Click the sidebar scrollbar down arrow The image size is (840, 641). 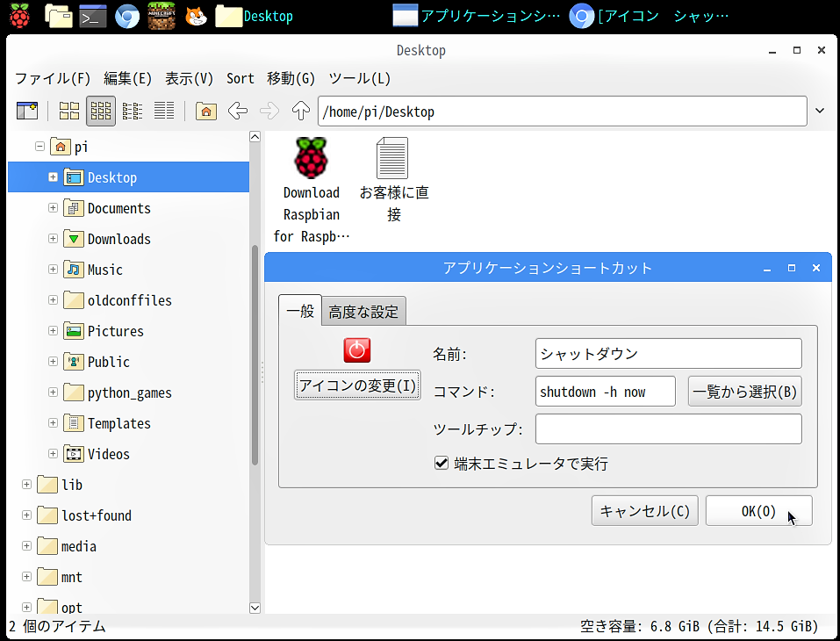(x=255, y=608)
